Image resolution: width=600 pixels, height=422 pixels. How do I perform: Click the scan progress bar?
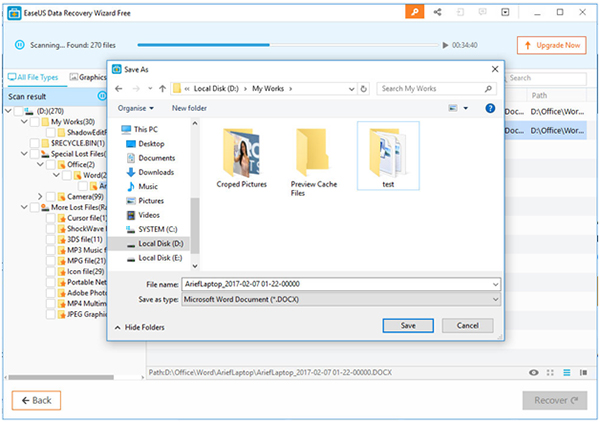pyautogui.click(x=288, y=45)
